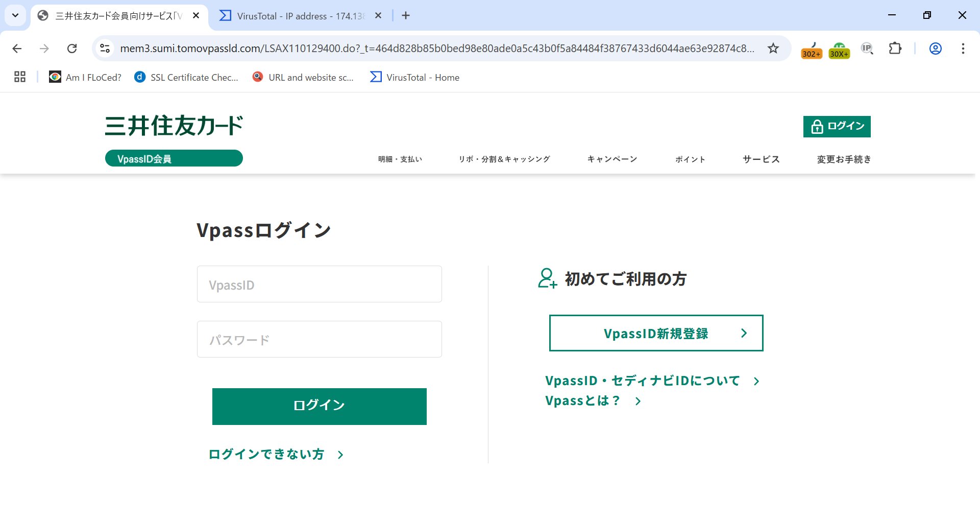Open the IP lookup extension icon
980x521 pixels.
[x=867, y=49]
